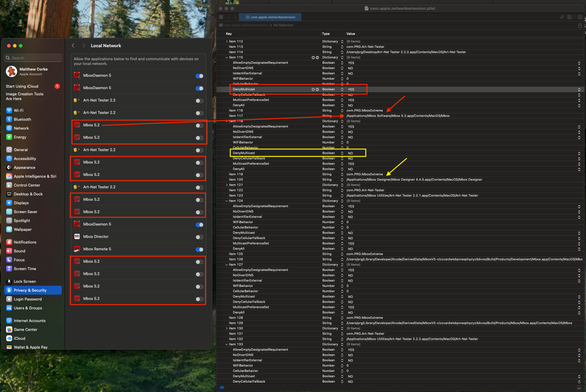
Task: Click the Value column header
Action: [351, 34]
